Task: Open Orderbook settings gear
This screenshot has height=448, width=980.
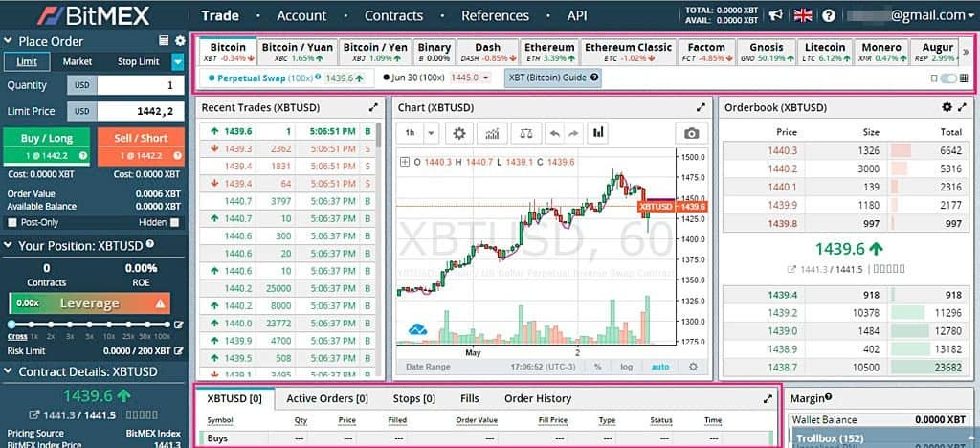Action: point(947,107)
